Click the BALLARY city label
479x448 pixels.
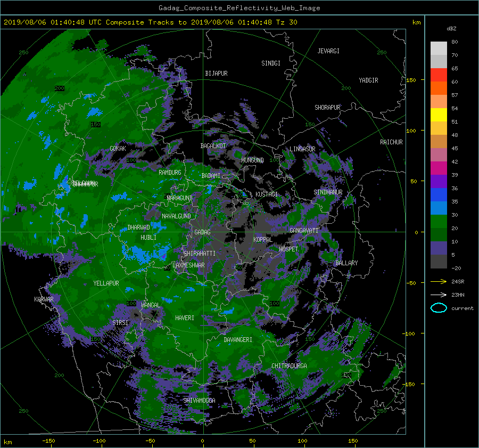coord(346,263)
